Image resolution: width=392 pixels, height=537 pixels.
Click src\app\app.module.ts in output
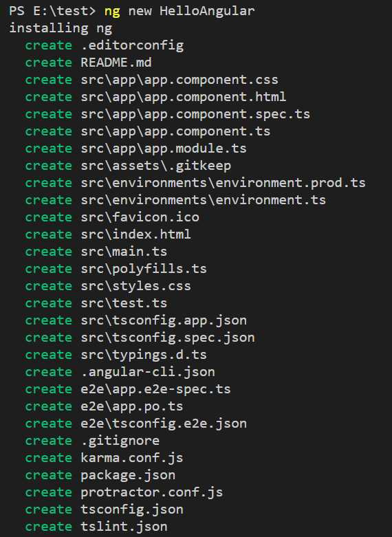(164, 149)
